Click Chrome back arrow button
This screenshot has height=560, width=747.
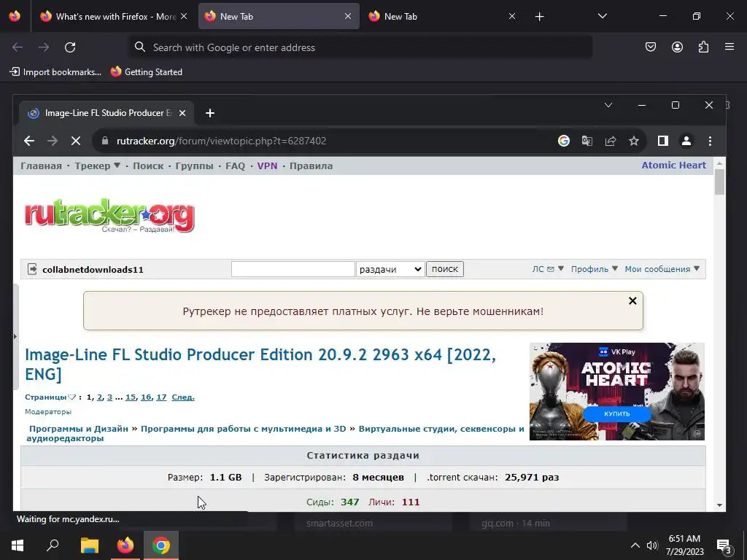[x=29, y=141]
